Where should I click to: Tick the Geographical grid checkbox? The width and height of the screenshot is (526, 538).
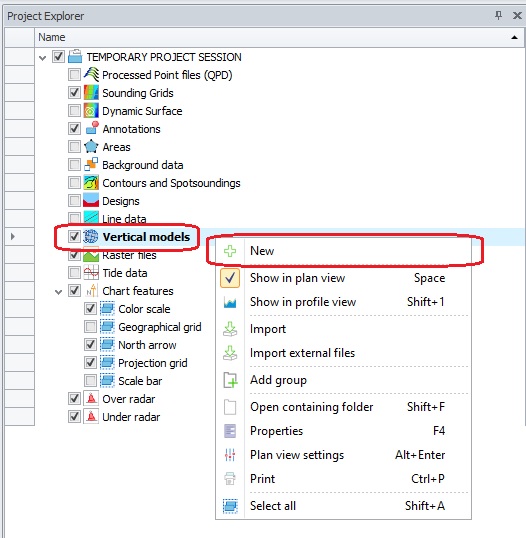point(90,326)
